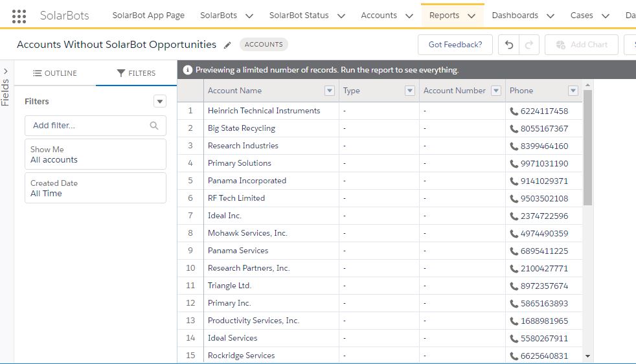
Task: Expand the Fields side panel arrow
Action: pos(6,71)
